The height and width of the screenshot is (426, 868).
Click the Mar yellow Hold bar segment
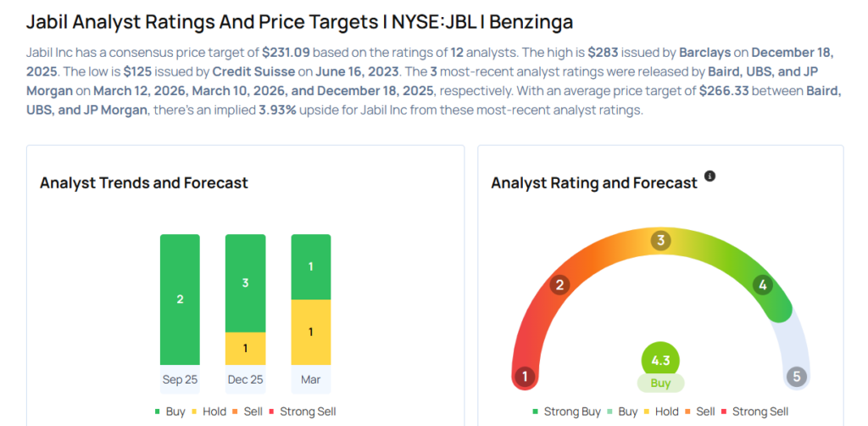(x=310, y=332)
